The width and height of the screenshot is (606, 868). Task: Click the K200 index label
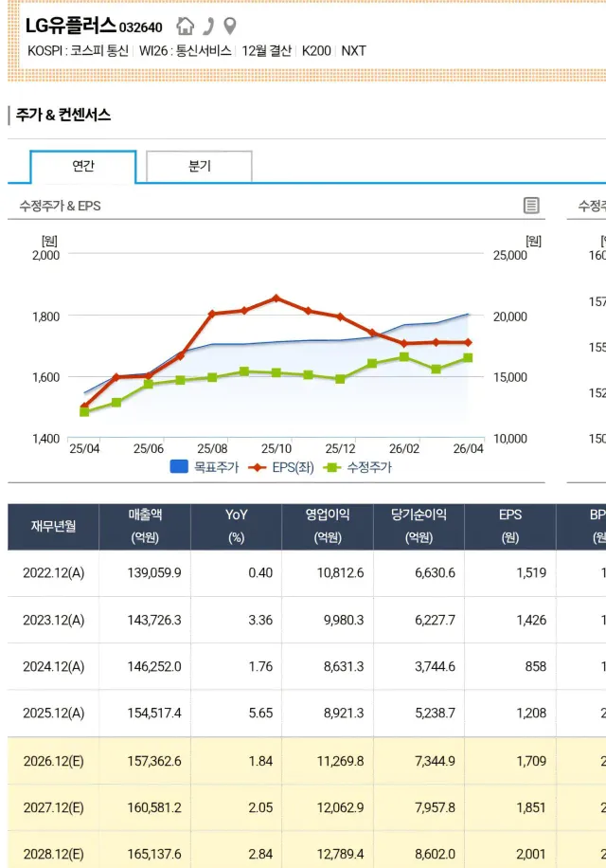click(x=316, y=51)
